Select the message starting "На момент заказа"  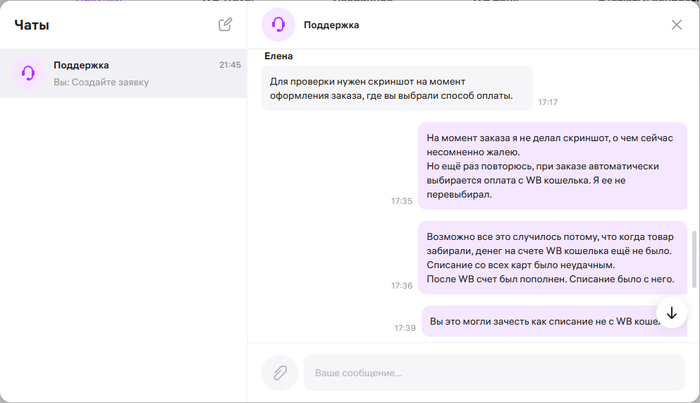tap(552, 167)
